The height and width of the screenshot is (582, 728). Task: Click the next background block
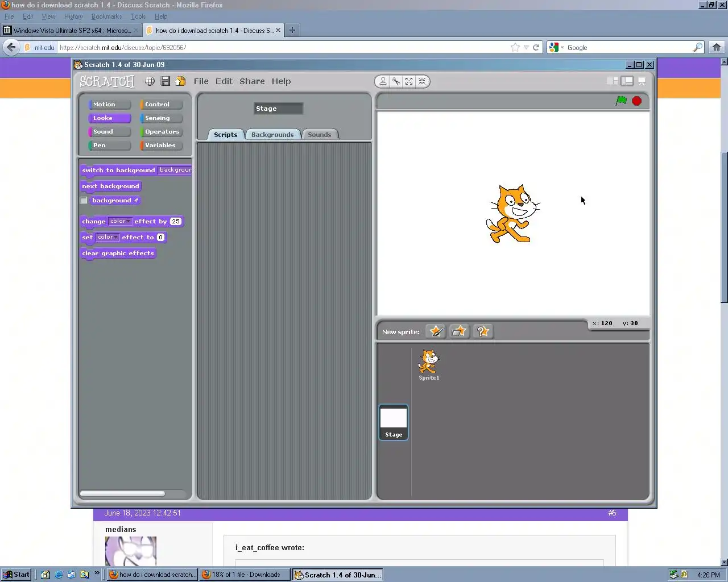coord(110,186)
